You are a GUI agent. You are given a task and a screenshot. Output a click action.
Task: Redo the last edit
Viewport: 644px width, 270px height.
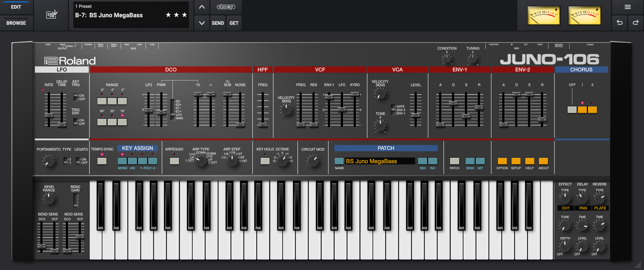coord(636,23)
